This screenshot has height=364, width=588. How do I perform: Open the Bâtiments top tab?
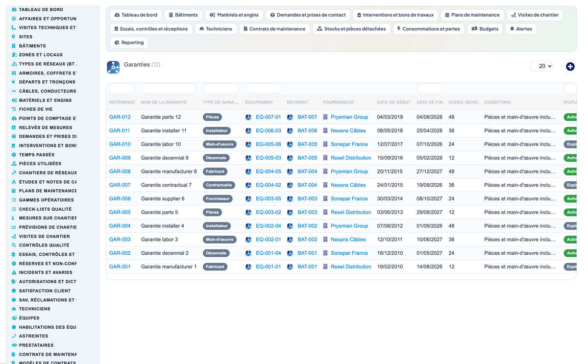click(183, 15)
